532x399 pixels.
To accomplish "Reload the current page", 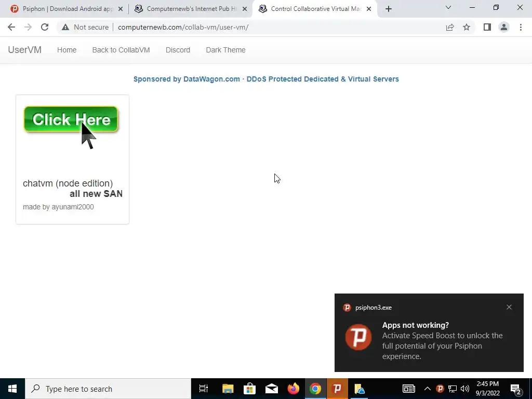I will 45,27.
